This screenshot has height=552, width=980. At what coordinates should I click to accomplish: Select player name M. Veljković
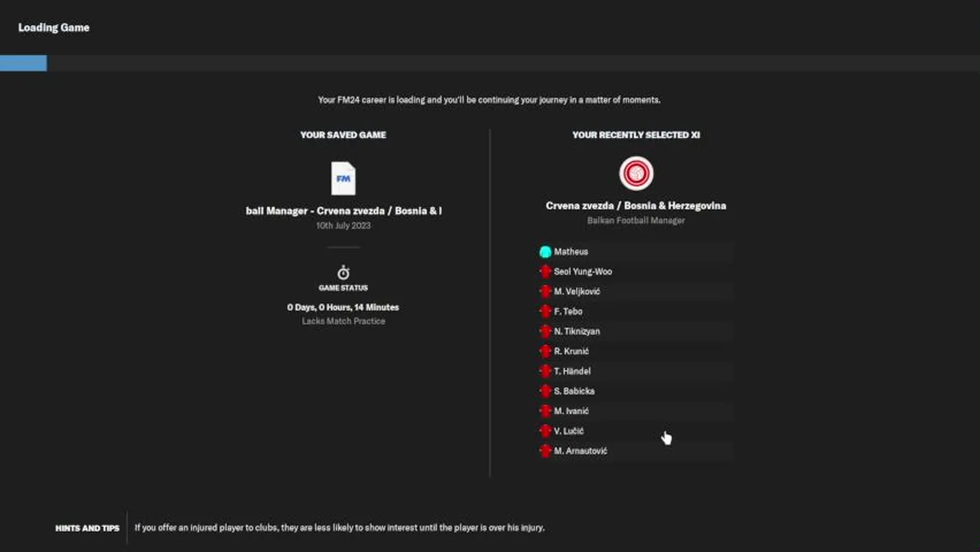pyautogui.click(x=577, y=291)
